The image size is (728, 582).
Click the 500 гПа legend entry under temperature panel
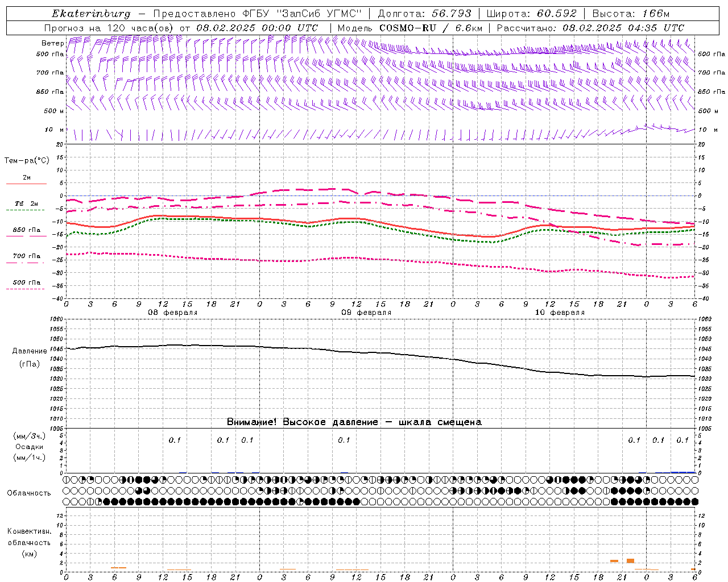(x=27, y=282)
